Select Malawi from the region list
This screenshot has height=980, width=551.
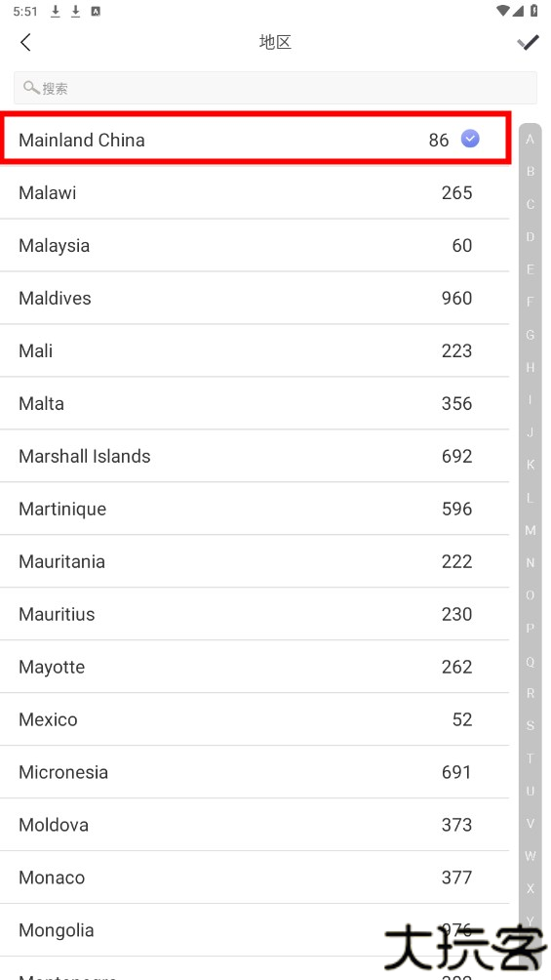point(255,192)
